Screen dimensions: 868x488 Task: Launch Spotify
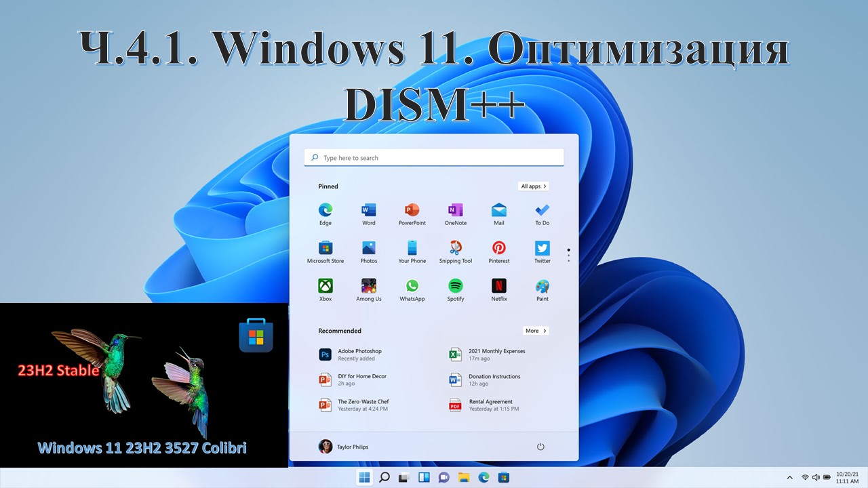pyautogui.click(x=456, y=290)
